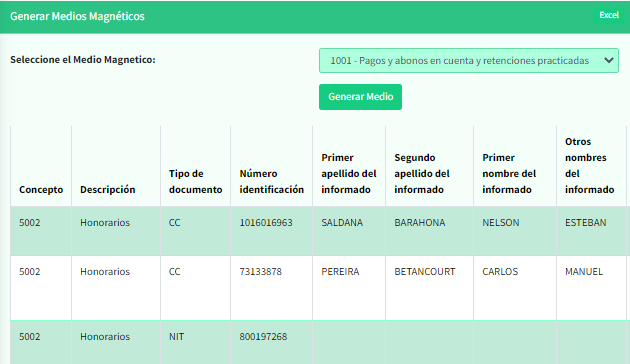Click the Generar Medio button
This screenshot has height=364, width=630.
(x=360, y=97)
